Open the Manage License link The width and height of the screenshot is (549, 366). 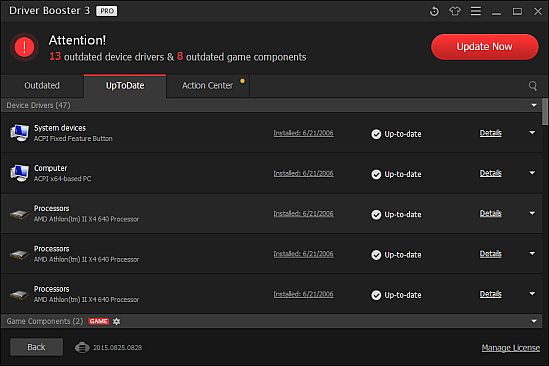pyautogui.click(x=510, y=348)
